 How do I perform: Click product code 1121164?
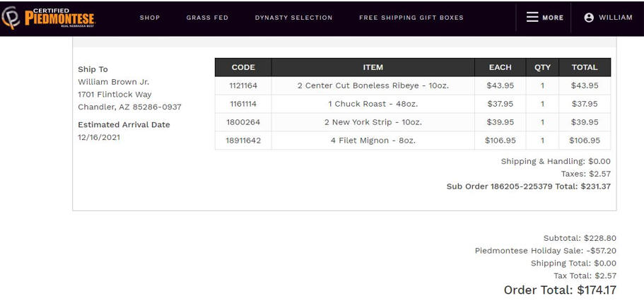click(243, 85)
